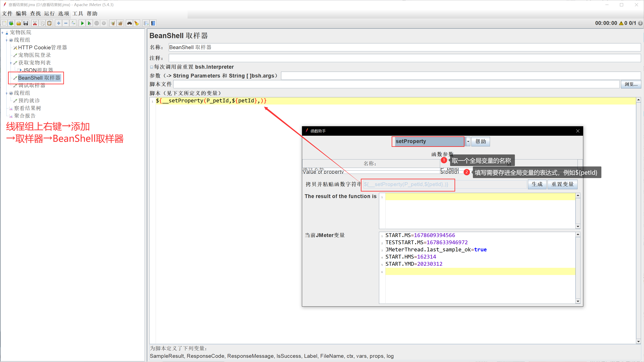Click the Search binoculars toolbar icon
Screen dimensions: 644x362
(129, 23)
